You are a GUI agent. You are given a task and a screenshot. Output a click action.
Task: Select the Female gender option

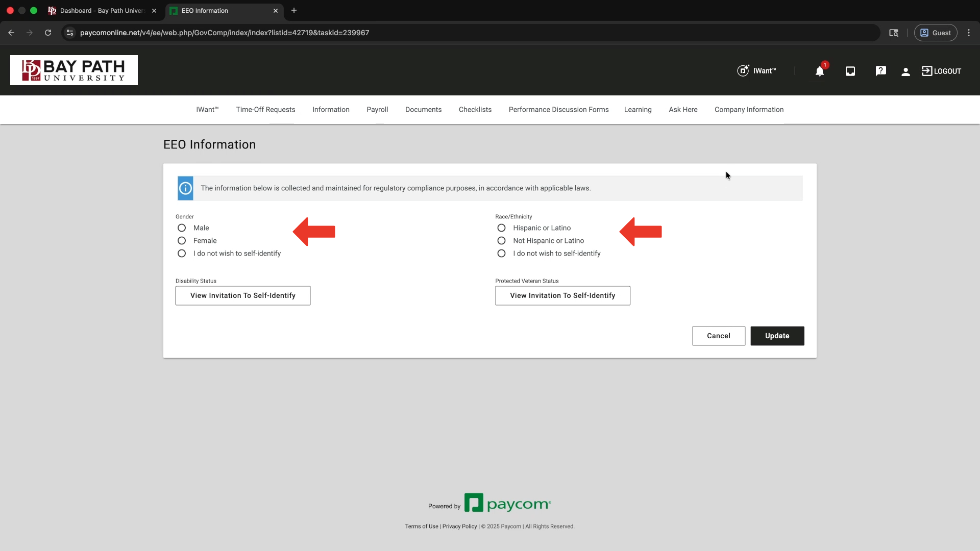(182, 241)
